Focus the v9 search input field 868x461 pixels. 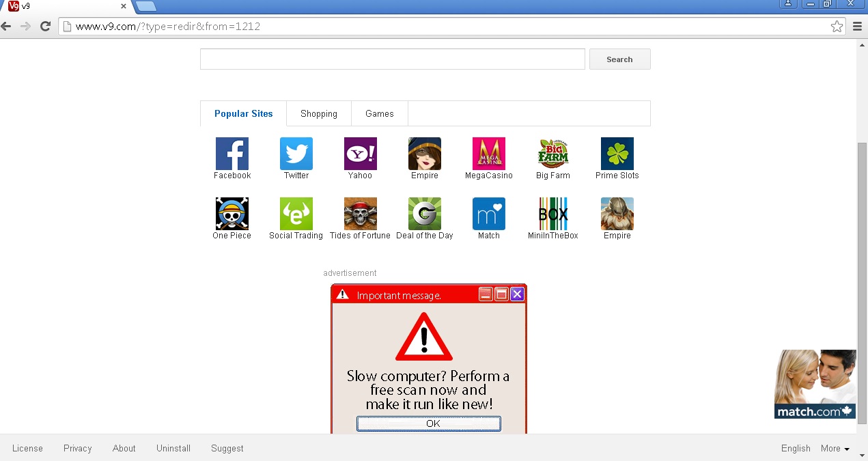[393, 59]
